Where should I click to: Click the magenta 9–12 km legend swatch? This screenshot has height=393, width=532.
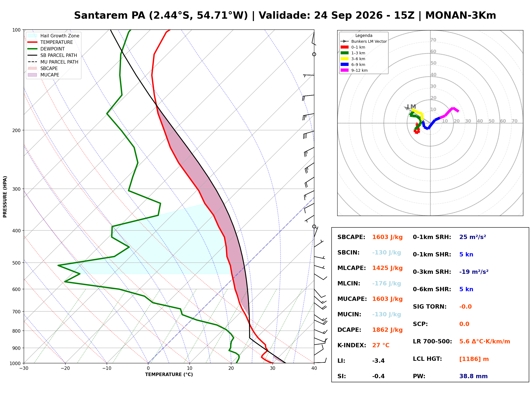pyautogui.click(x=344, y=70)
